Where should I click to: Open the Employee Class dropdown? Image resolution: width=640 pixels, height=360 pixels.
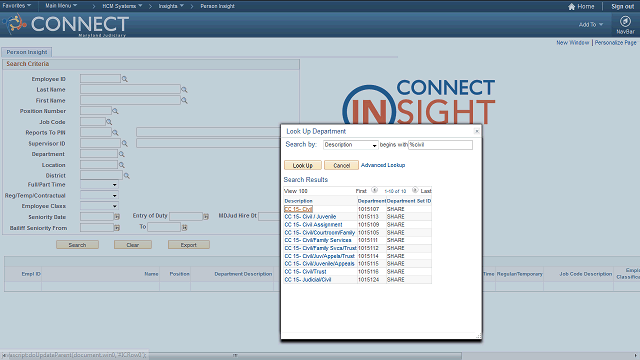[99, 206]
